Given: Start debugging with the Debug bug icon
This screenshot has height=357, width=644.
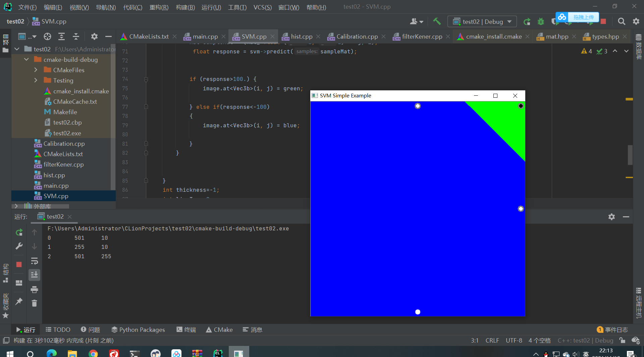Looking at the screenshot, I should click(540, 21).
